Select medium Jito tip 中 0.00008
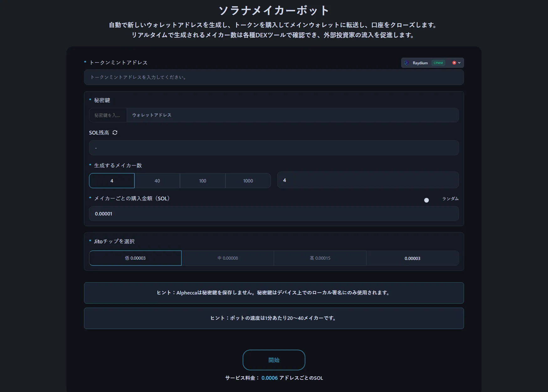 (228, 258)
